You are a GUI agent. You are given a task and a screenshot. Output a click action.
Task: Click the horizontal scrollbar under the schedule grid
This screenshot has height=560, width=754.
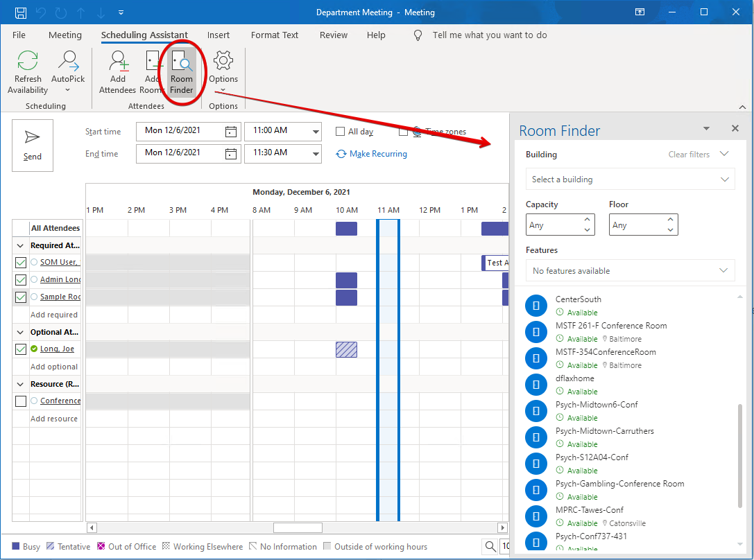(297, 527)
